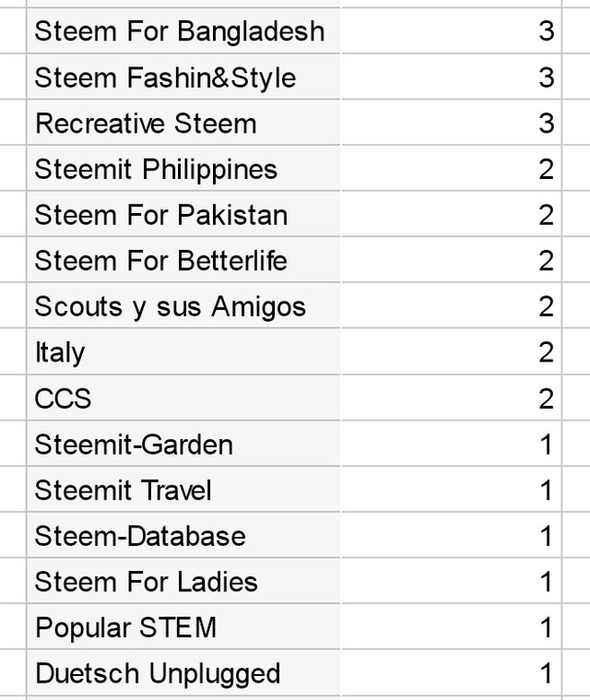Click the Steem-Database cell
Image resolution: width=590 pixels, height=700 pixels.
tap(183, 536)
